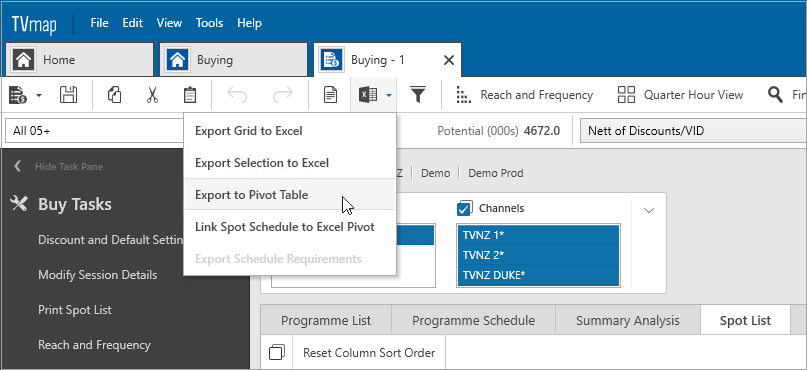
Task: Click the Excel export toolbar icon
Action: (x=367, y=95)
